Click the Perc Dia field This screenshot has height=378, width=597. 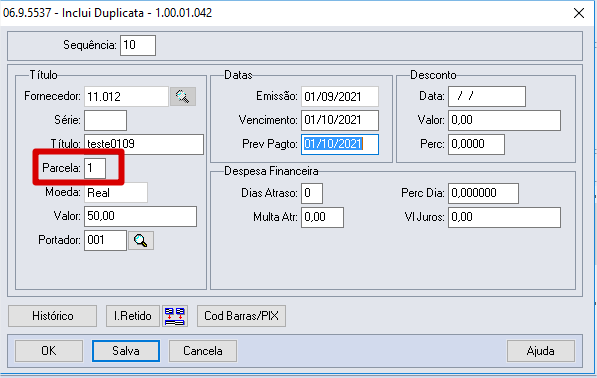[483, 193]
